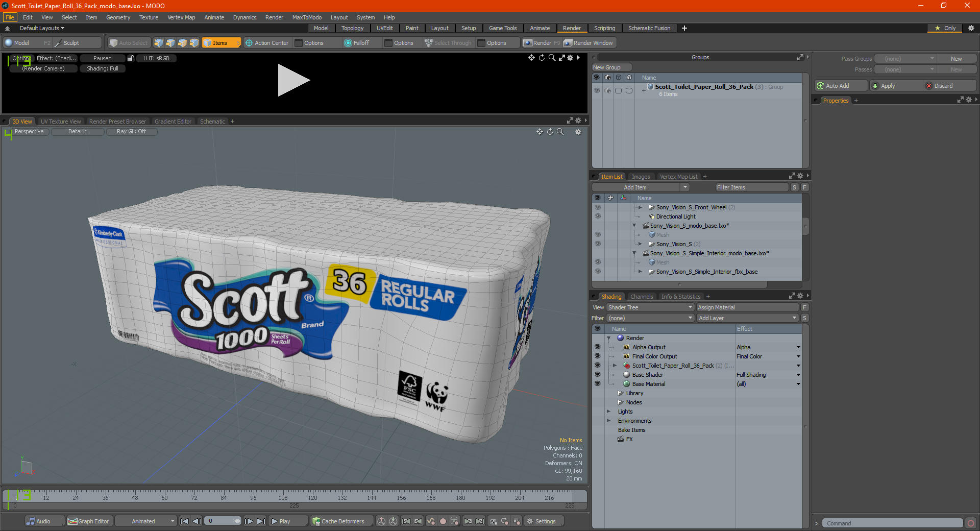Screen dimensions: 980x531
Task: Open Default Layouts dropdown
Action: click(x=42, y=28)
